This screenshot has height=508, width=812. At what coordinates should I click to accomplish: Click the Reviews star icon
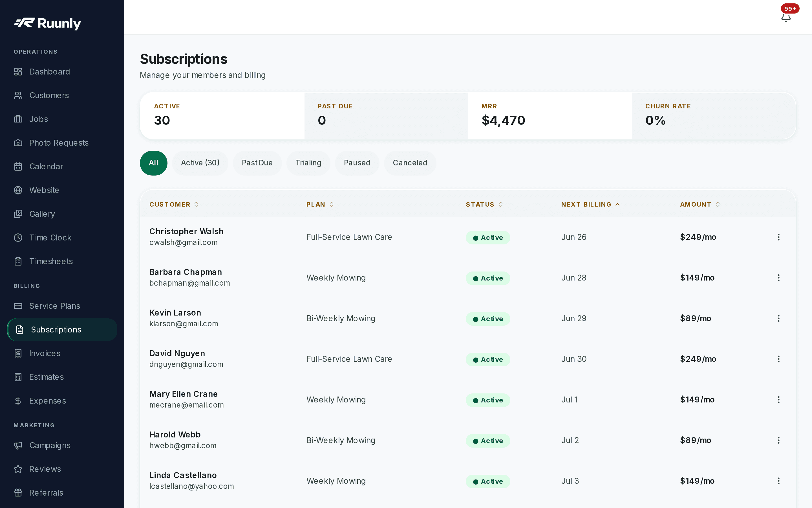(18, 469)
